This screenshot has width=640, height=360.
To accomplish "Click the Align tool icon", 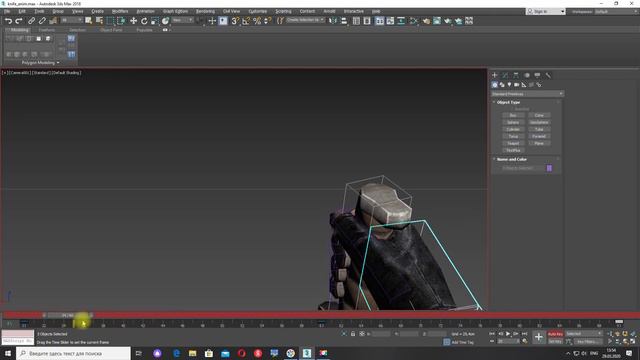I will pyautogui.click(x=344, y=20).
